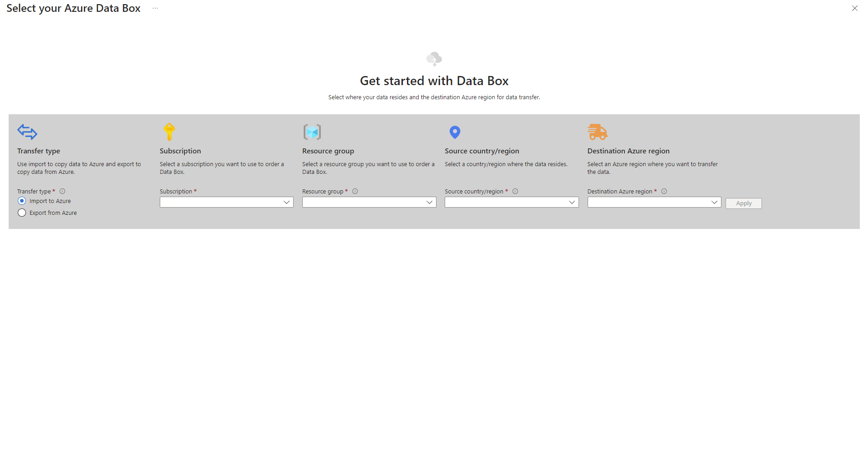The width and height of the screenshot is (868, 457).
Task: Click info icon beside Destination Azure region label
Action: point(664,191)
